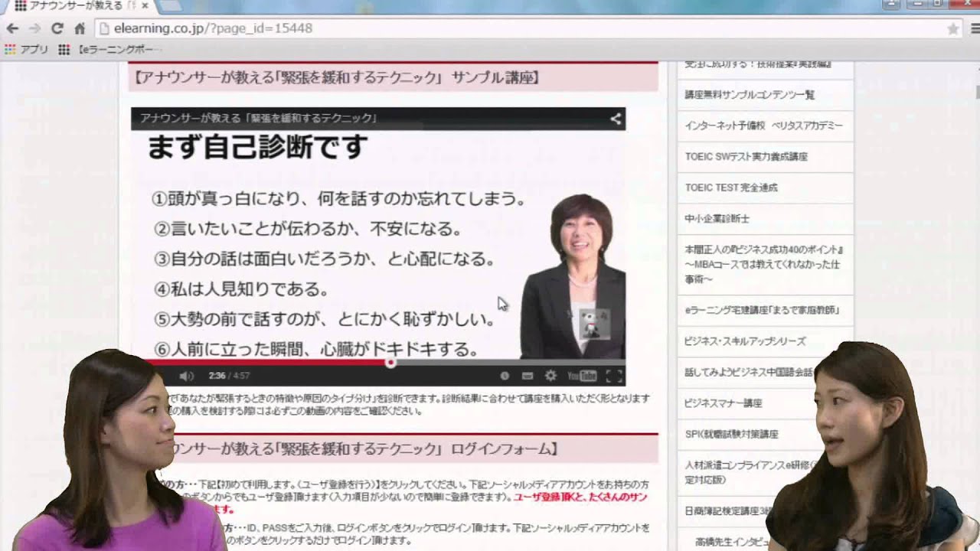980x551 pixels.
Task: Navigate back with the browser back arrow
Action: (12, 28)
